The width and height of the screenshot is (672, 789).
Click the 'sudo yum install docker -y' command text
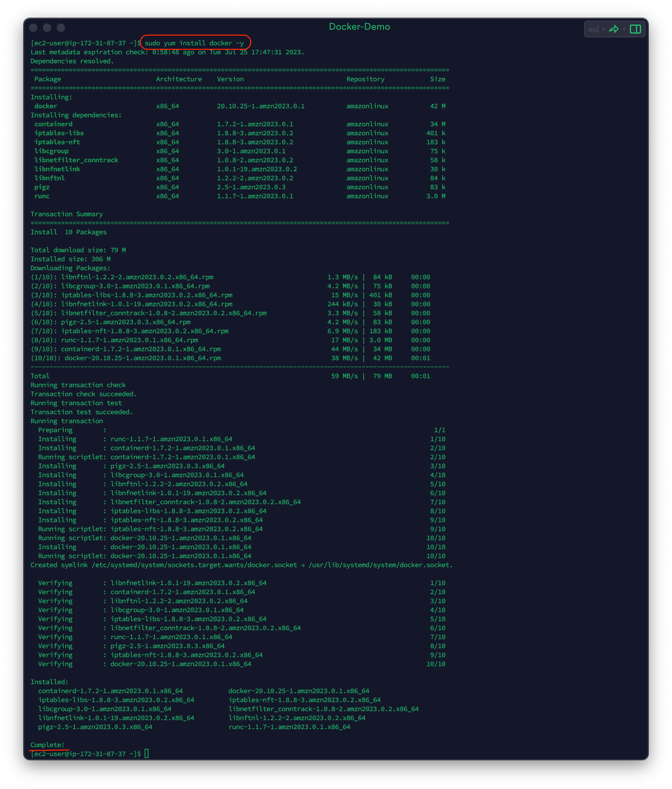(194, 43)
